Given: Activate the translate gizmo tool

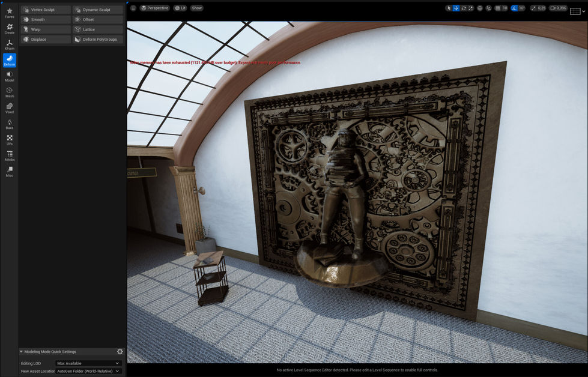Looking at the screenshot, I should pyautogui.click(x=456, y=8).
